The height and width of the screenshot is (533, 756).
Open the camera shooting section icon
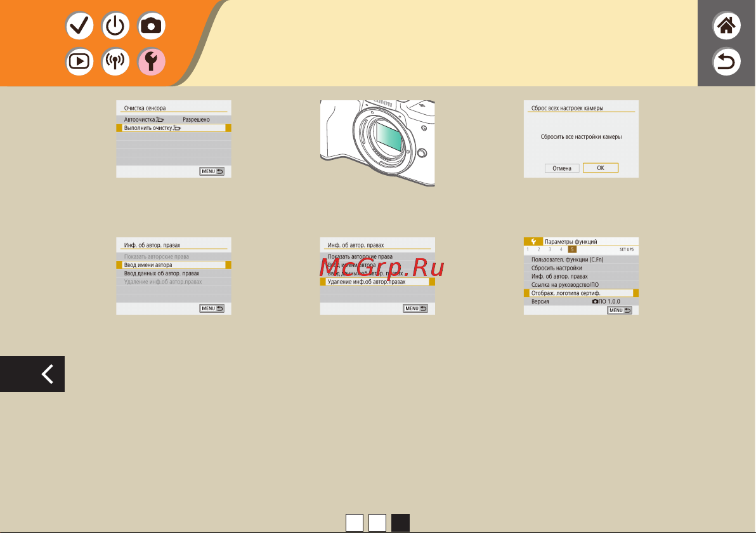(152, 25)
